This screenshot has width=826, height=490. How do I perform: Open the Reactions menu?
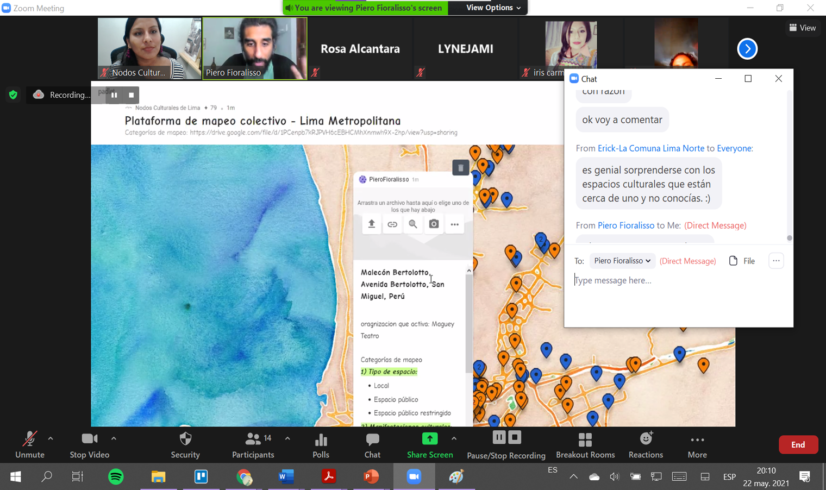pos(646,443)
